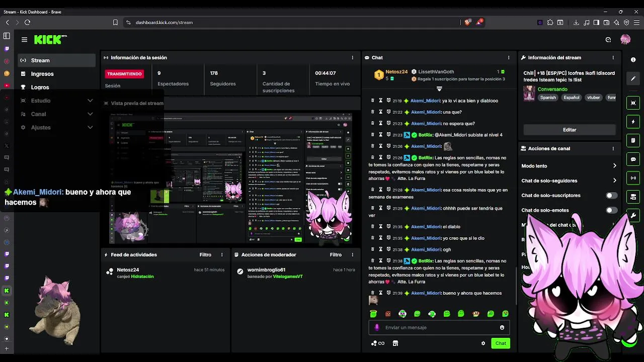644x362 pixels.
Task: Select Stream in sidebar menu
Action: coord(56,60)
